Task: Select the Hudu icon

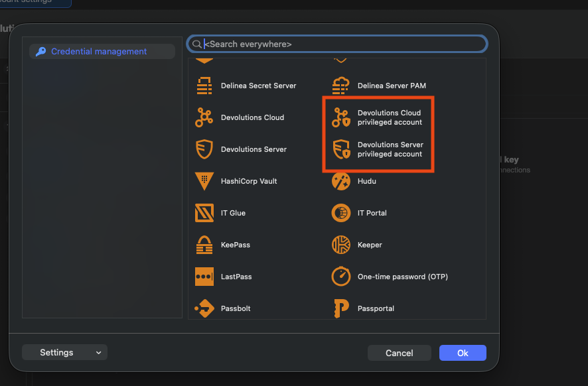Action: [341, 181]
